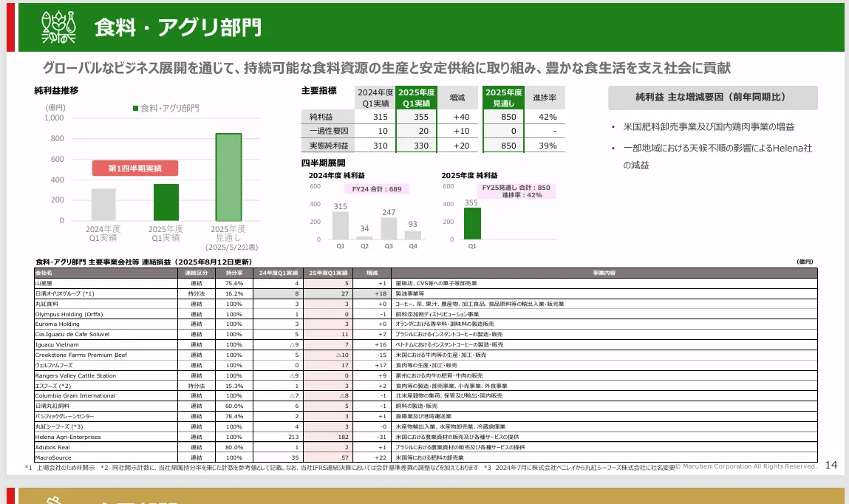Click the MacroSource row name
This screenshot has width=849, height=504.
53,457
